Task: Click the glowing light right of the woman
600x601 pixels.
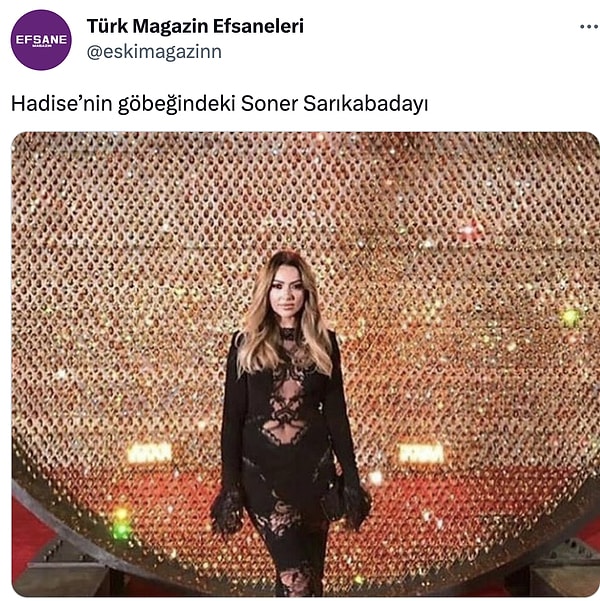Action: tap(421, 453)
